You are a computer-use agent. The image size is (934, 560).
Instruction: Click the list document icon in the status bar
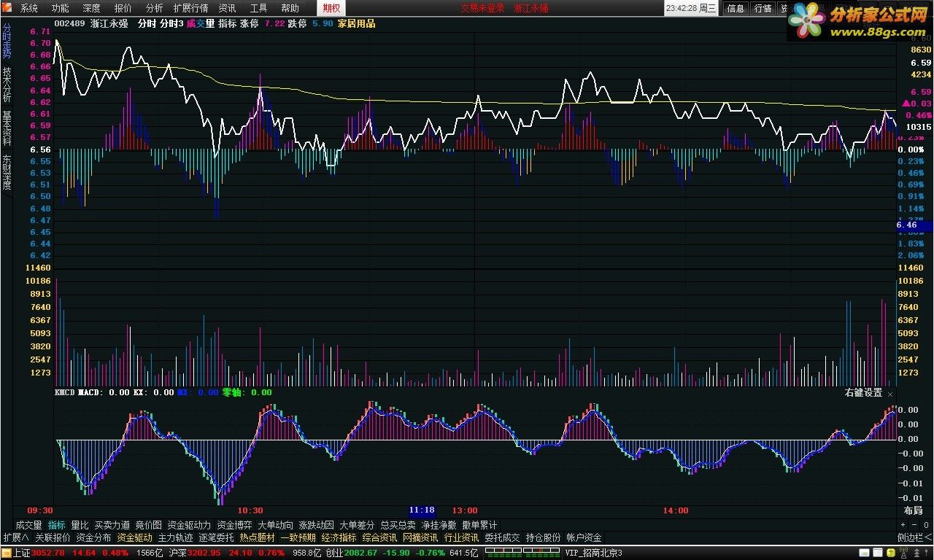click(878, 553)
